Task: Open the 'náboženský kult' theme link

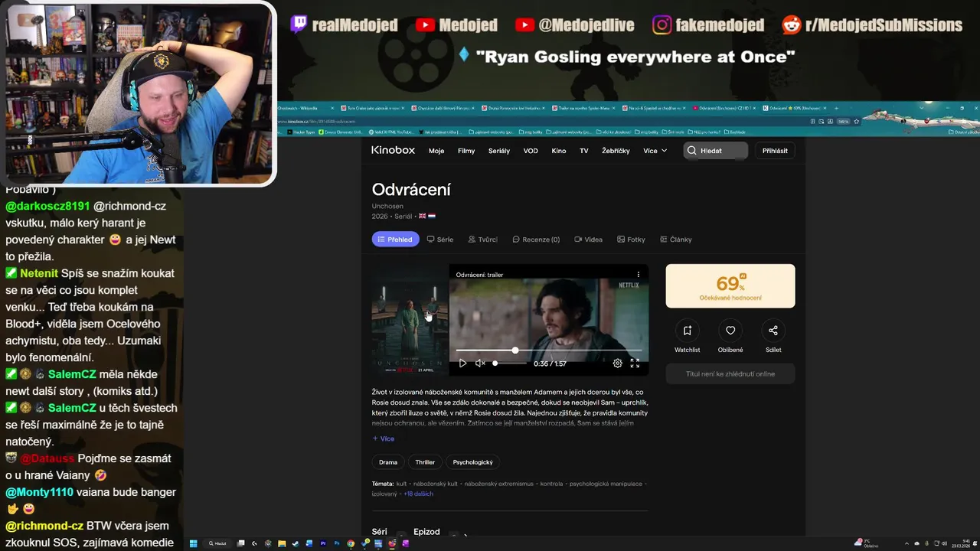Action: pyautogui.click(x=434, y=484)
